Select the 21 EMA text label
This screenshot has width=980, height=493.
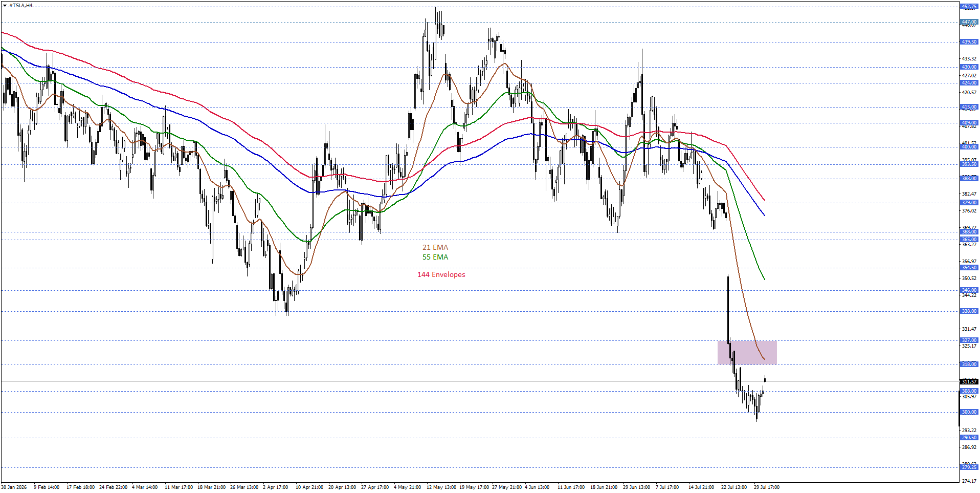[x=435, y=247]
